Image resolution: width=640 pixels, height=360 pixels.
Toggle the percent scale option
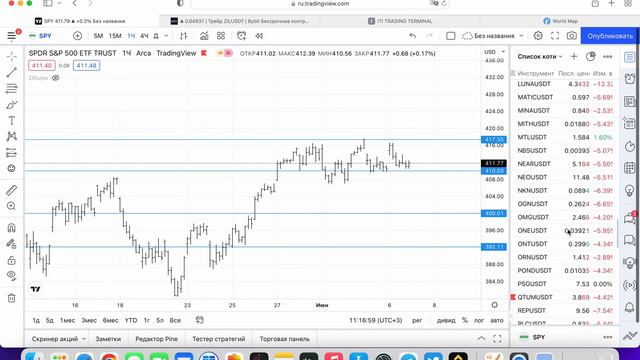464,320
